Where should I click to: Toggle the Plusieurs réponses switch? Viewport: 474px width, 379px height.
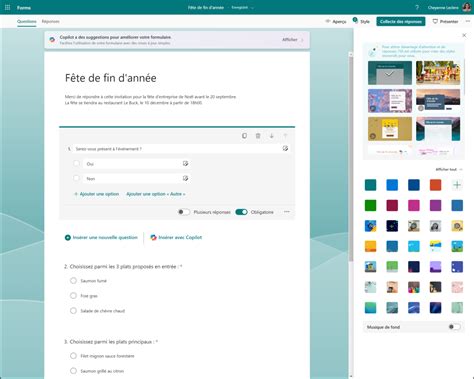coord(183,212)
